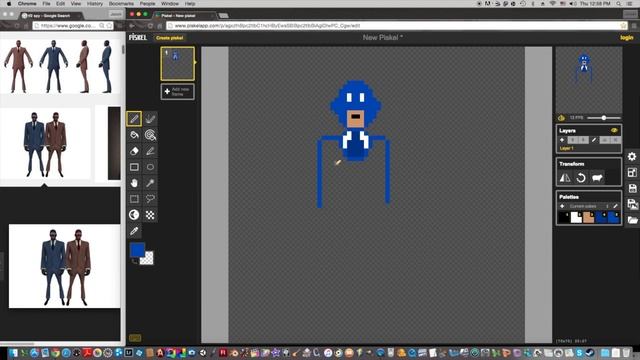Screen dimensions: 640x360
Task: Select the Eraser tool
Action: [x=134, y=151]
